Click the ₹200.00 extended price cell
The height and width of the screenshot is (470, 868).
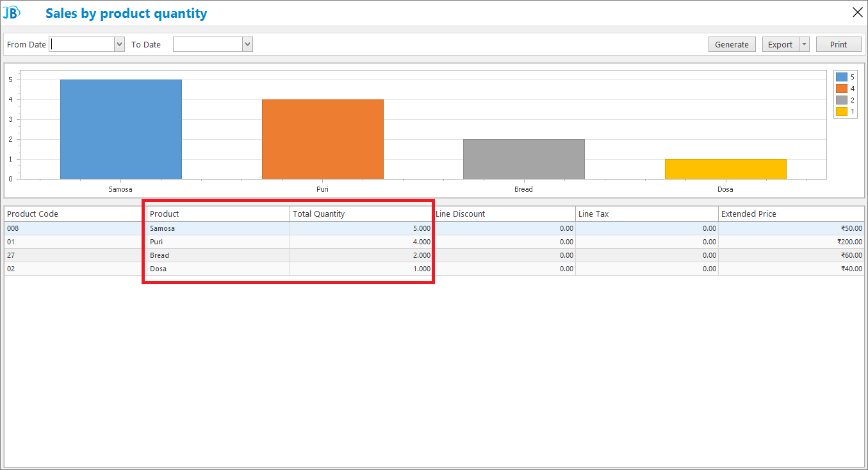791,242
